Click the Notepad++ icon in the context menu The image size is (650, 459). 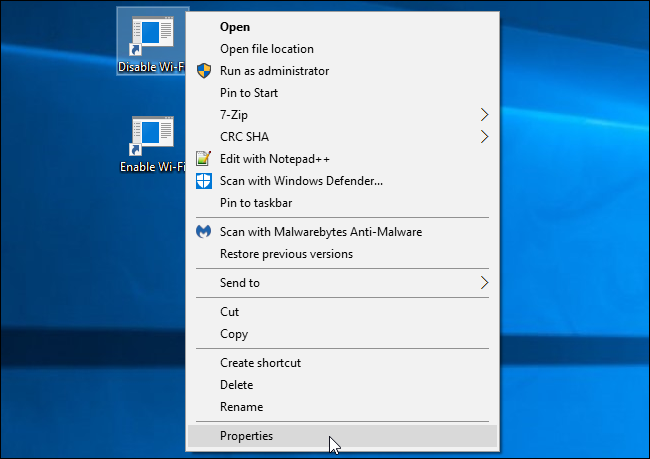[204, 159]
